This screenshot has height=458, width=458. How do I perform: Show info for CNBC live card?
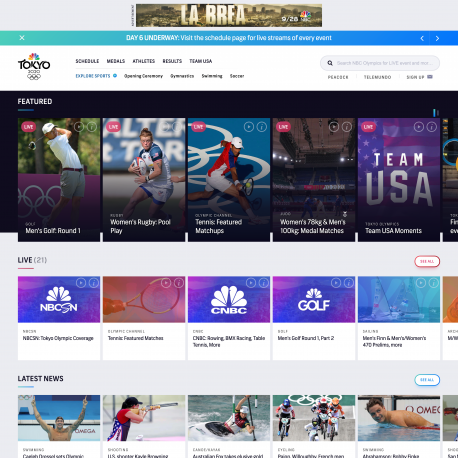(264, 283)
